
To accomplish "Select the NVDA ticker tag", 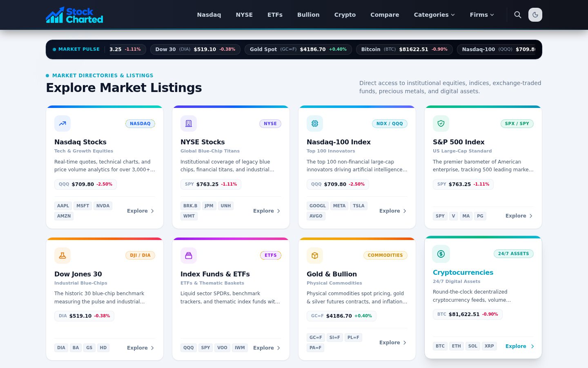I will click(x=103, y=206).
